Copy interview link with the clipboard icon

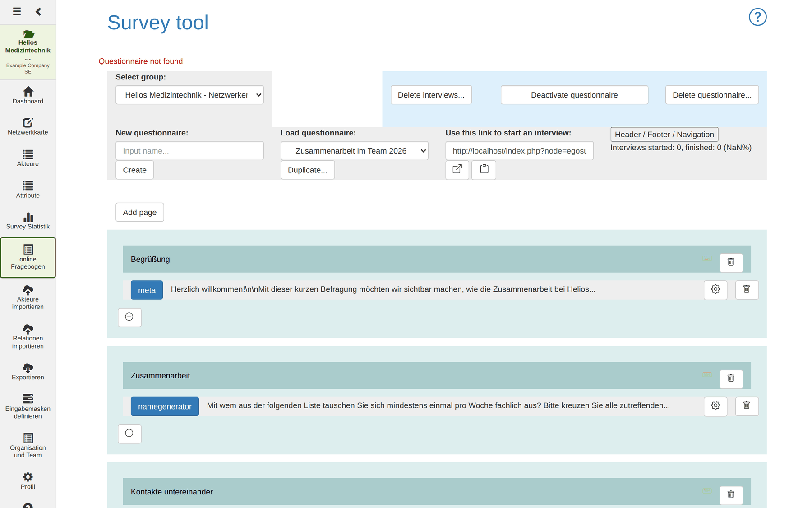[x=484, y=170]
